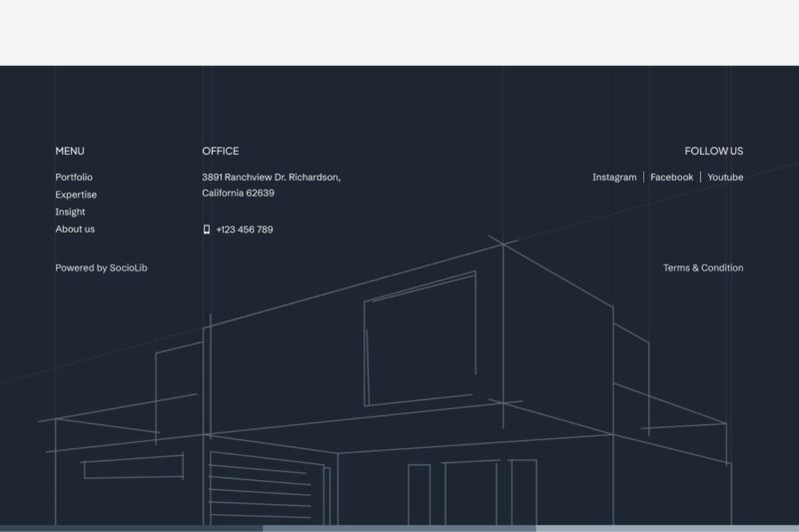799x532 pixels.
Task: Click the phone number +123 456 789
Action: [244, 230]
